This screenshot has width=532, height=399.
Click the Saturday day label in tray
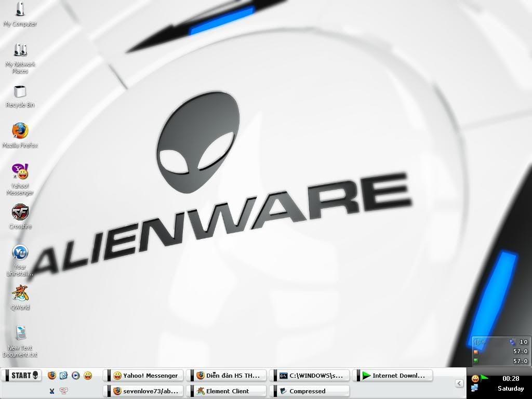(511, 389)
